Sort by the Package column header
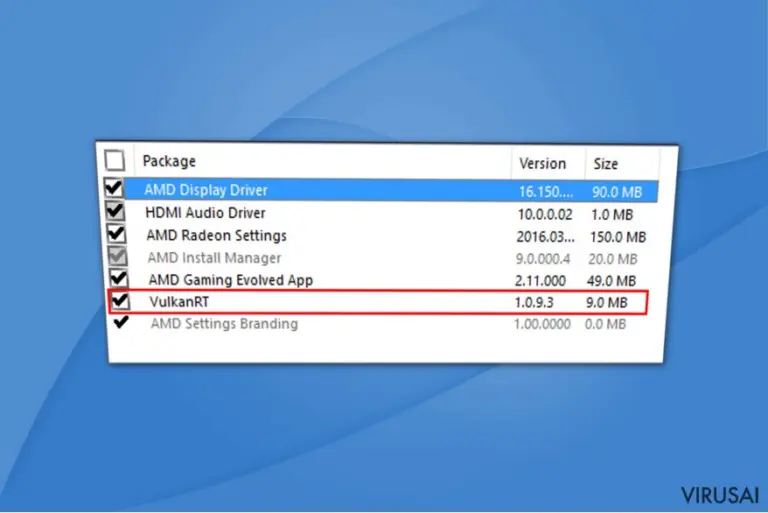 pyautogui.click(x=169, y=161)
